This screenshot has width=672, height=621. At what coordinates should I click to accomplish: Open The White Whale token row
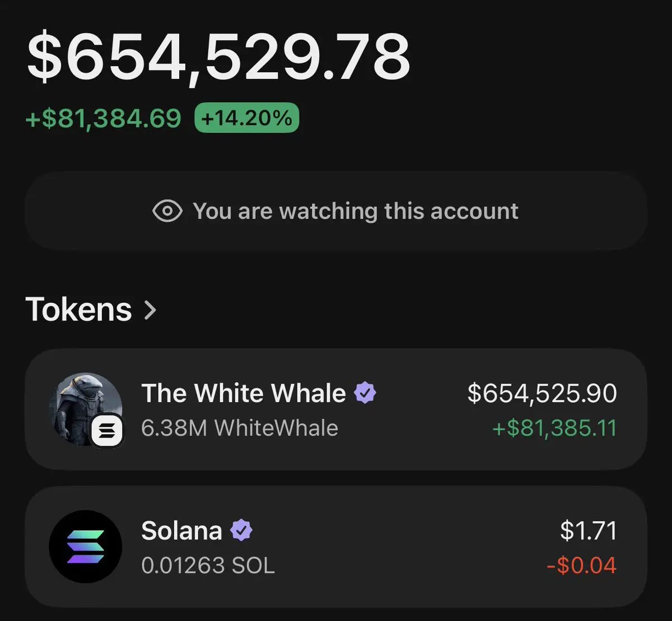(336, 409)
